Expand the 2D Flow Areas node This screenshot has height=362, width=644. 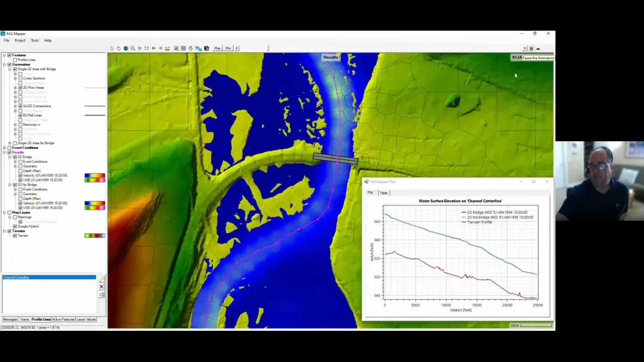15,87
